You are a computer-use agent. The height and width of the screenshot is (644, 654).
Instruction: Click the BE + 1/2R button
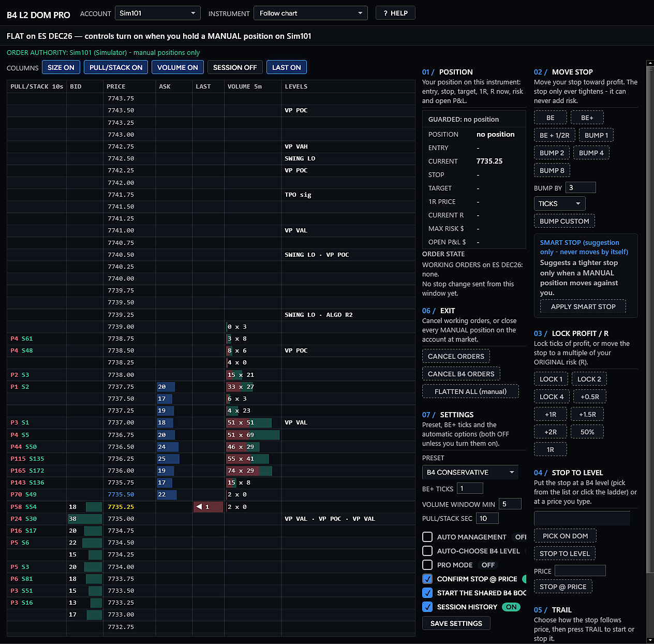[555, 135]
